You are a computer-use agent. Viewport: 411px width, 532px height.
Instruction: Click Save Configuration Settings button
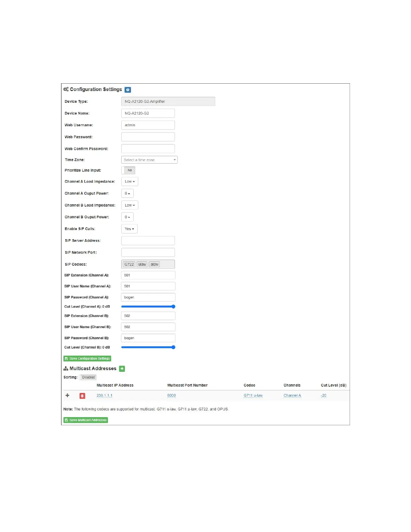pyautogui.click(x=87, y=359)
